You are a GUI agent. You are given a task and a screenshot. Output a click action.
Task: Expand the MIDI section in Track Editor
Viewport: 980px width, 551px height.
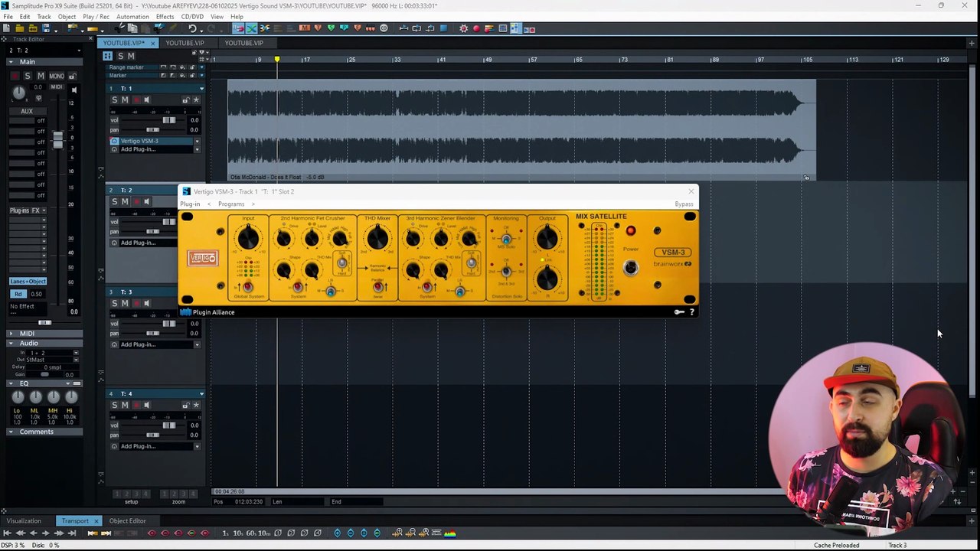click(11, 334)
